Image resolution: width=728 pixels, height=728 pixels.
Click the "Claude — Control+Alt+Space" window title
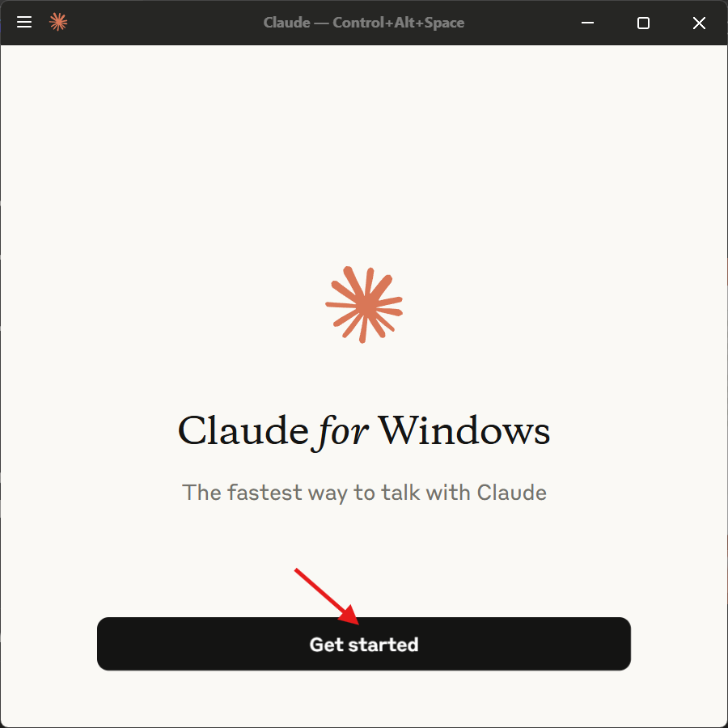click(x=364, y=23)
